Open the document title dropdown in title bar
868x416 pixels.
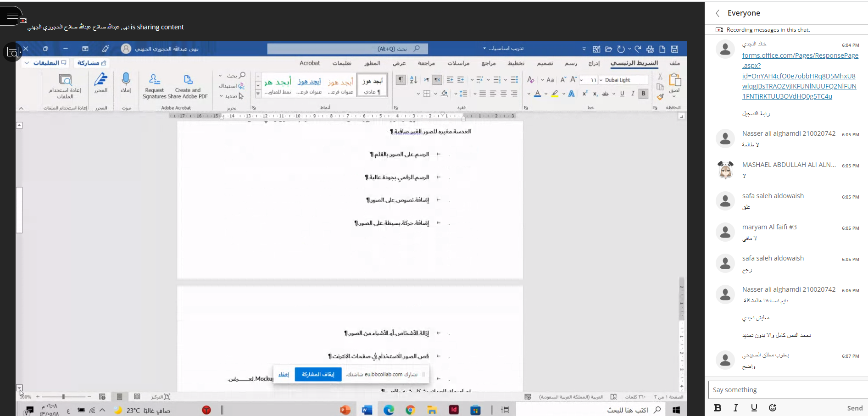tap(484, 48)
